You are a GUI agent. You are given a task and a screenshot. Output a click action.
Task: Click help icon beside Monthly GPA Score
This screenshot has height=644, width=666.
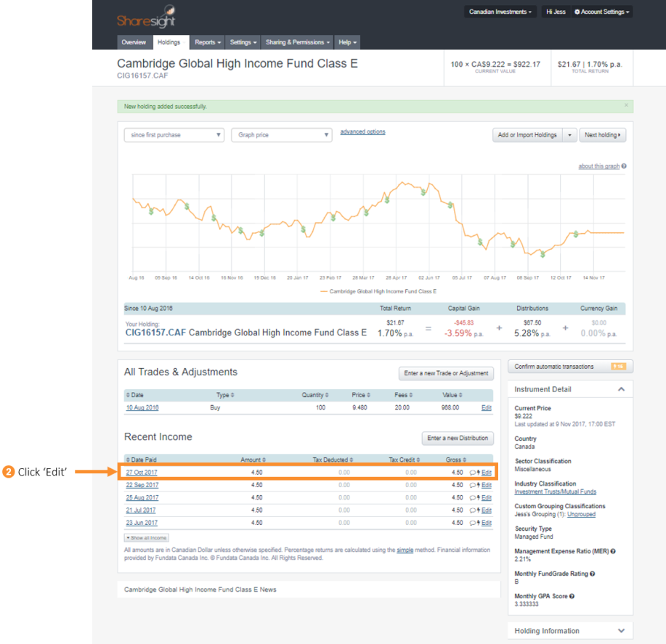[x=572, y=596]
